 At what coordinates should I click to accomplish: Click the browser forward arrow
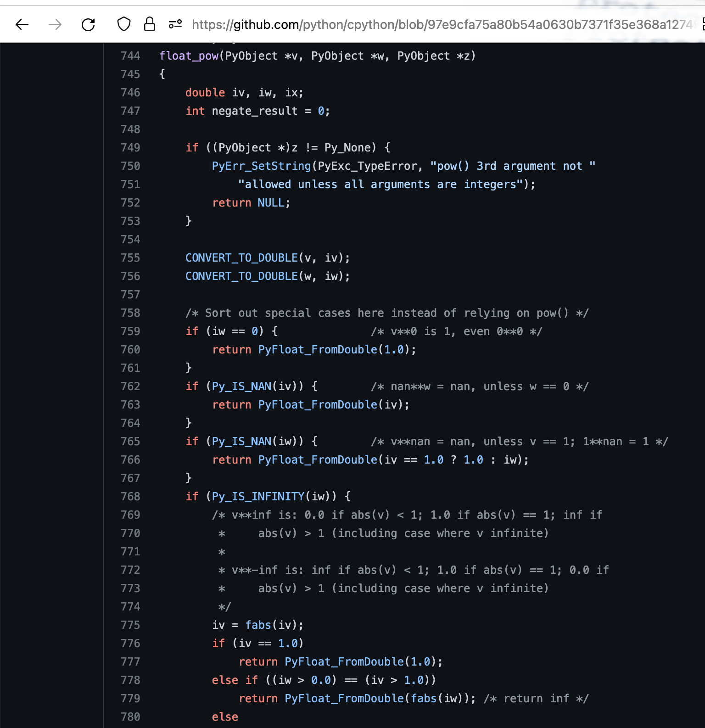55,24
